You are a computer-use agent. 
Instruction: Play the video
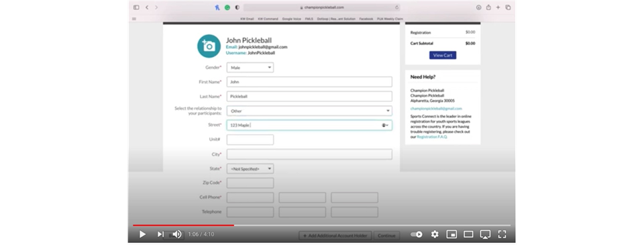[142, 234]
